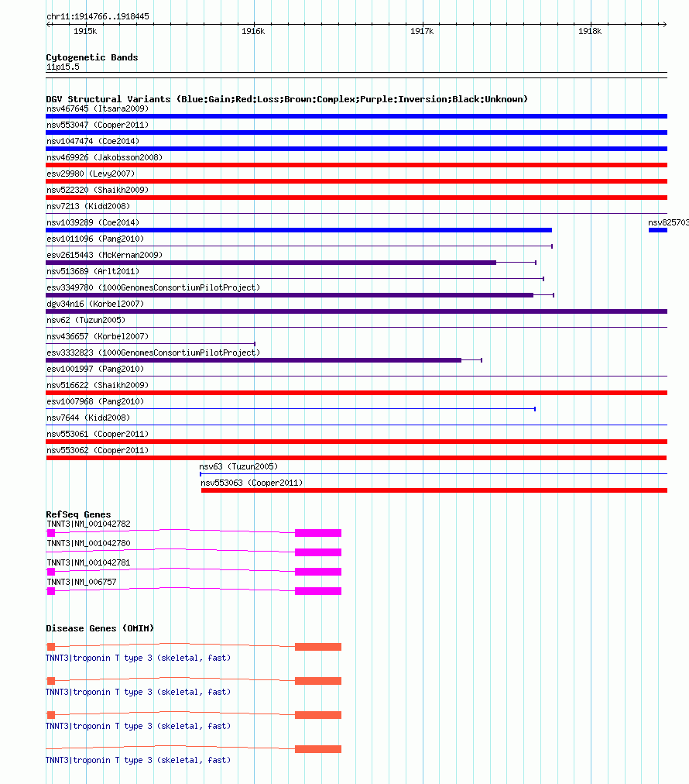Click the 1918k ruler position label
The image size is (689, 784).
[590, 32]
